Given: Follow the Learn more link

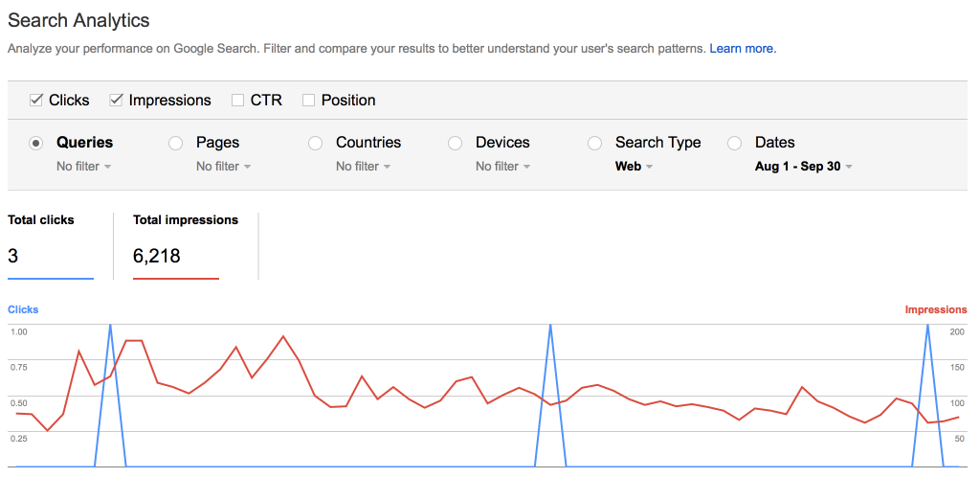Looking at the screenshot, I should (x=743, y=48).
